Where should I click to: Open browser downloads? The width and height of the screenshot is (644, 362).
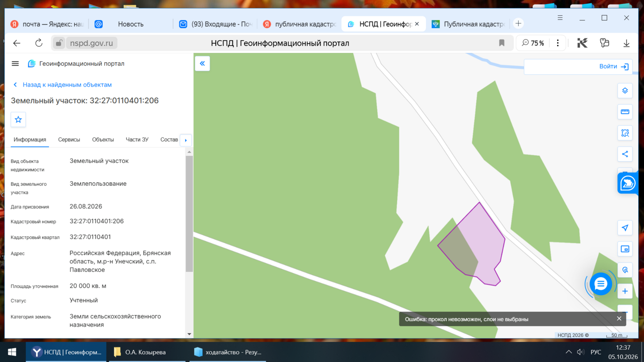(x=626, y=43)
